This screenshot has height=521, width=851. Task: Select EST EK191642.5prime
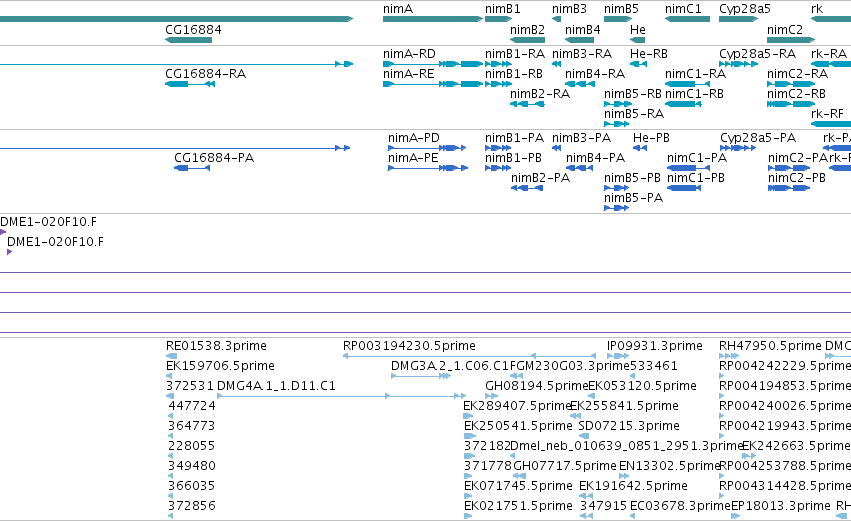586,496
